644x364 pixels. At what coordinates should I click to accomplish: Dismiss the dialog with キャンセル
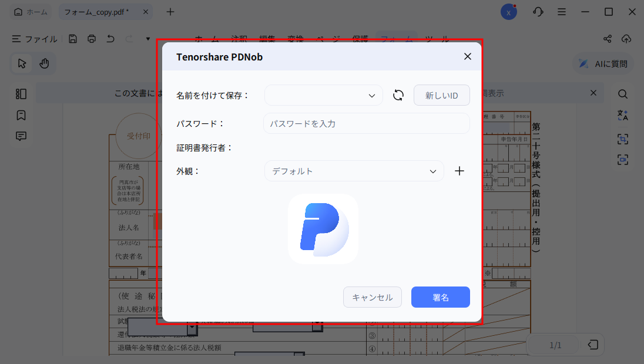pos(372,297)
